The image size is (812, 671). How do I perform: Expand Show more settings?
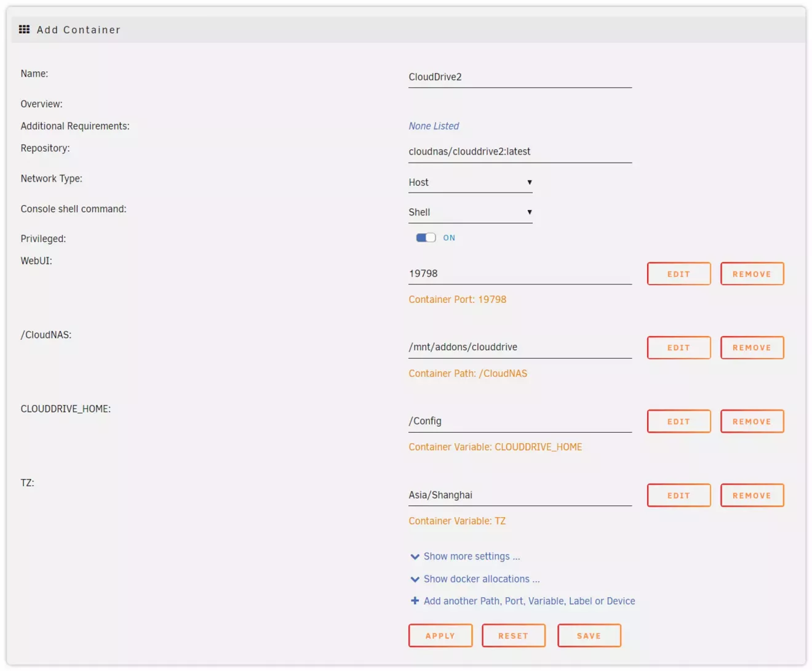(472, 556)
